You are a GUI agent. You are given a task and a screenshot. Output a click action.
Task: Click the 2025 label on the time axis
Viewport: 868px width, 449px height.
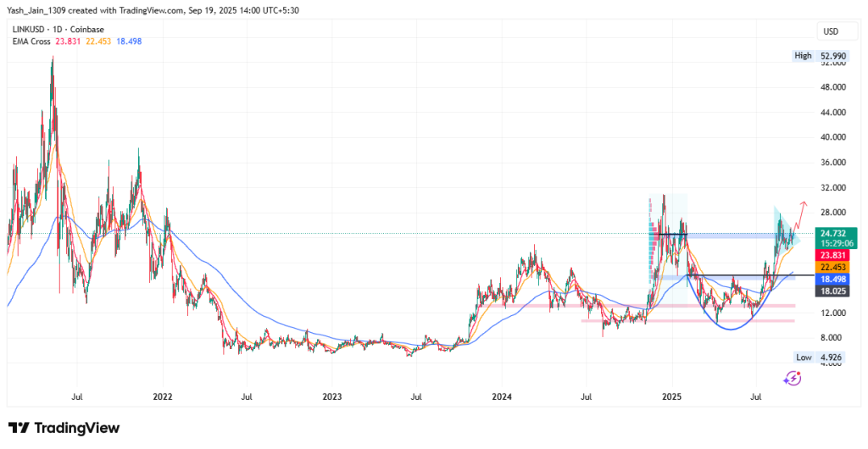(x=671, y=397)
